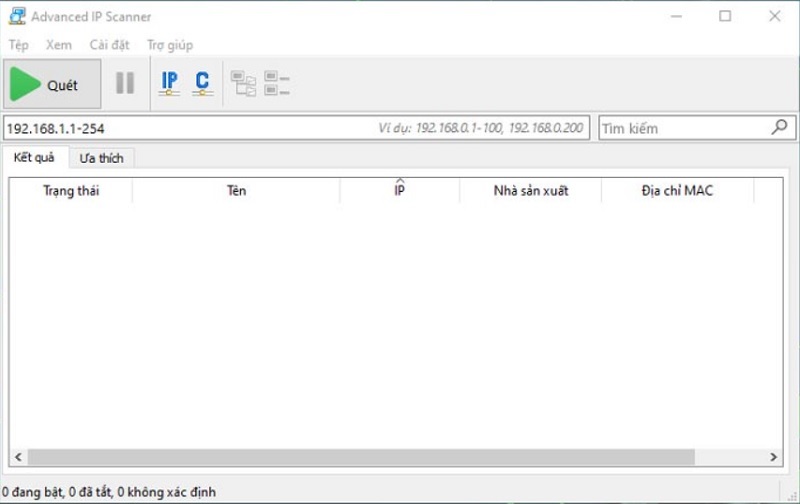800x504 pixels.
Task: Click the green Quét scan button
Action: click(52, 84)
